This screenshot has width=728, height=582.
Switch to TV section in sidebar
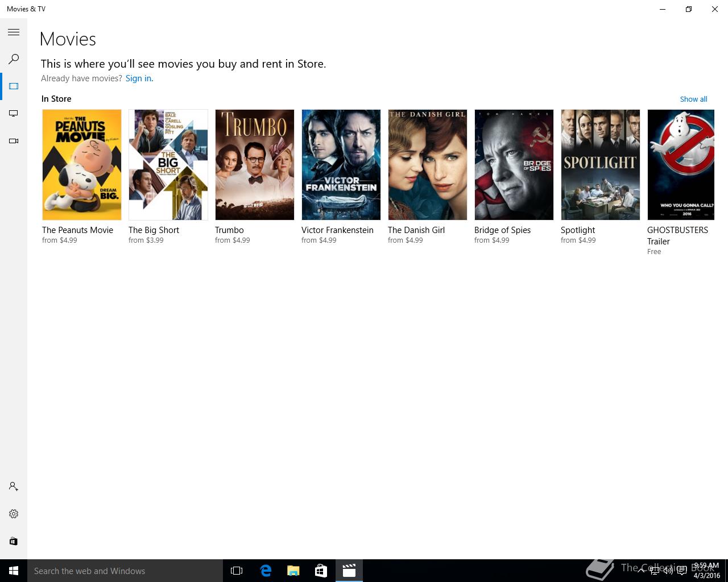14,114
